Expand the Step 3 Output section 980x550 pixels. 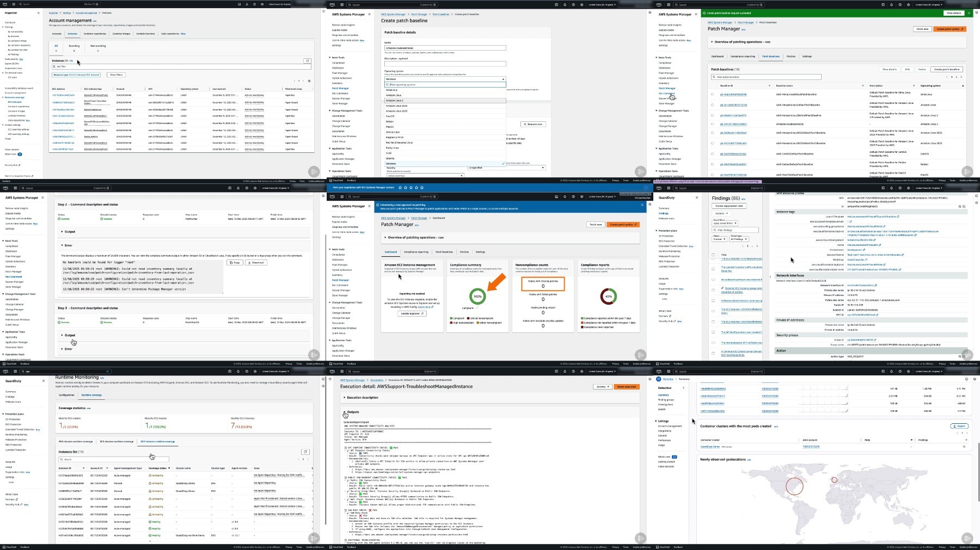point(70,335)
